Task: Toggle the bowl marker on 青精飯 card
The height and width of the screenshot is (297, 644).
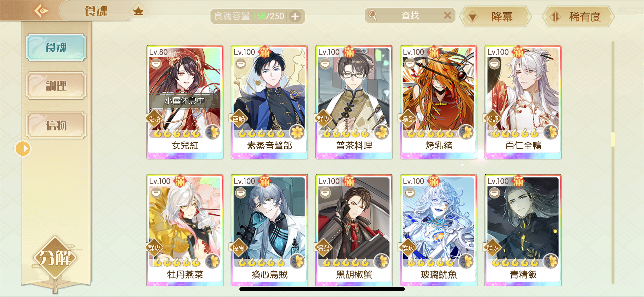Action: tap(494, 193)
